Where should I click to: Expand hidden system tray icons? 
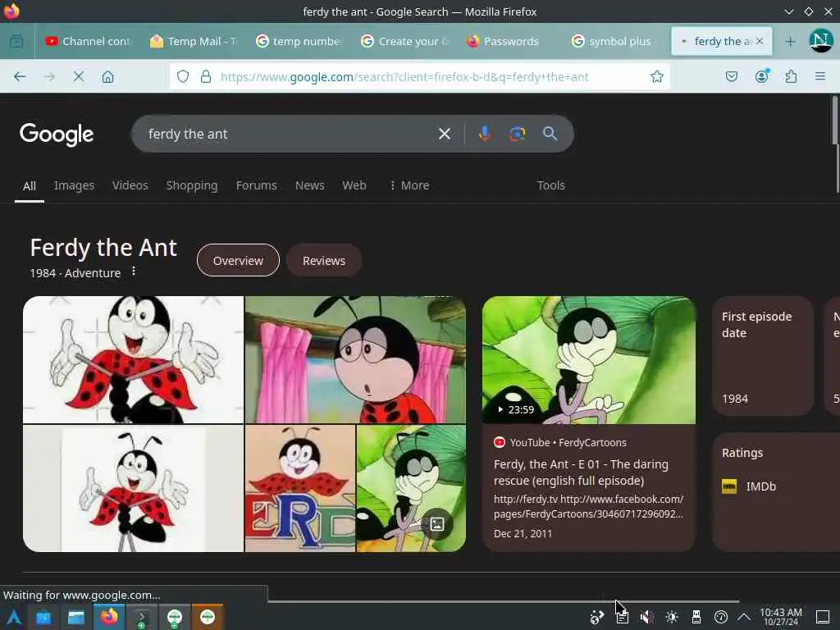click(x=743, y=617)
